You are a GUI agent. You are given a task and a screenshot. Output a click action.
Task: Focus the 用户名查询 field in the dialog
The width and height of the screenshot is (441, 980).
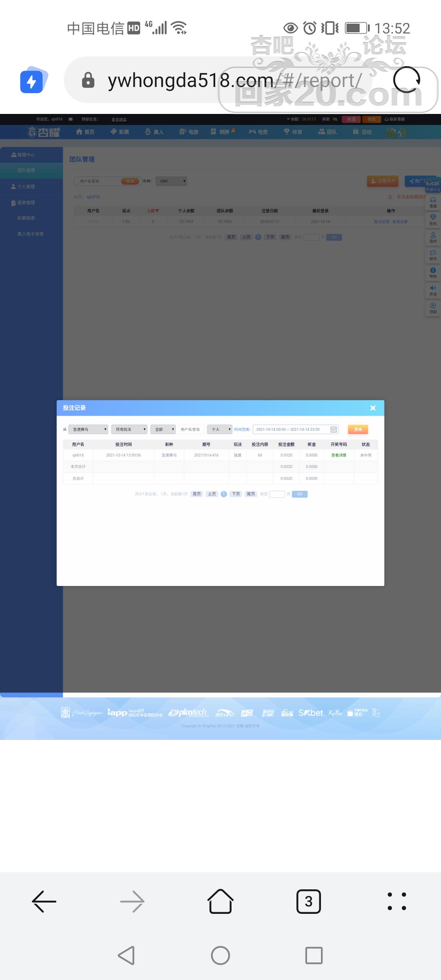click(x=191, y=429)
